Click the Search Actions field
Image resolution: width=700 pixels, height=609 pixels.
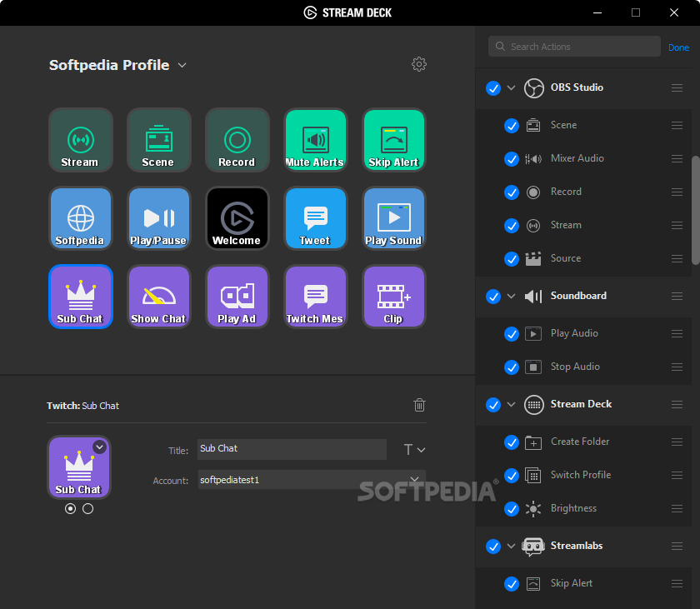(574, 47)
